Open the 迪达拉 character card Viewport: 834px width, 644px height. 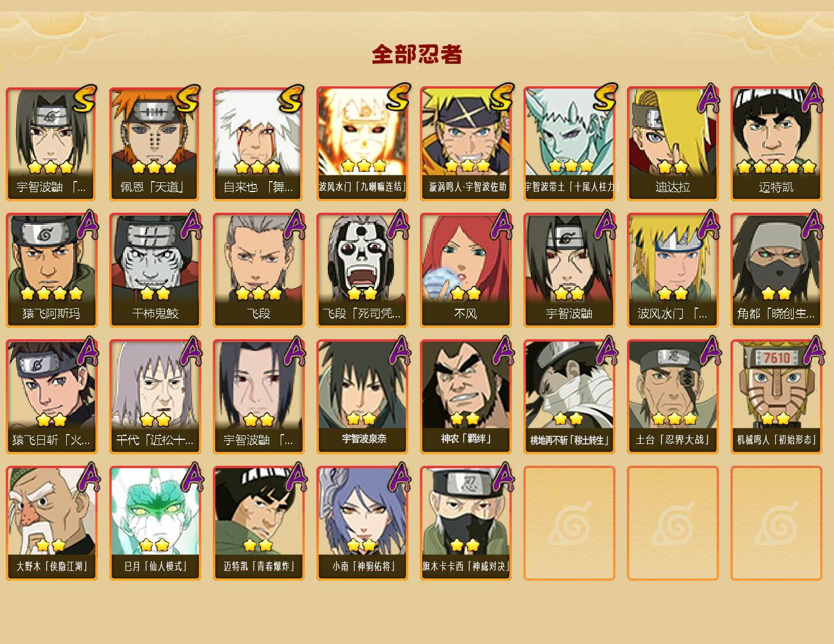(672, 144)
